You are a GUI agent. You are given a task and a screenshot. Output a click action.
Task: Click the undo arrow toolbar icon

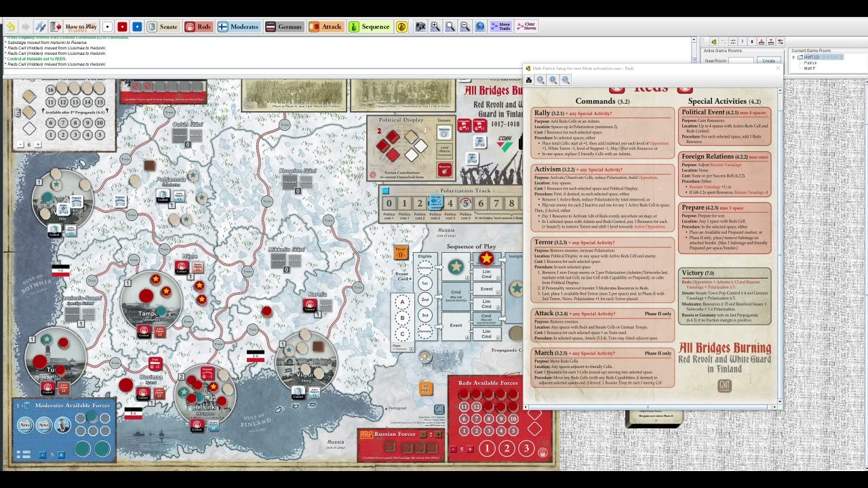(x=11, y=26)
